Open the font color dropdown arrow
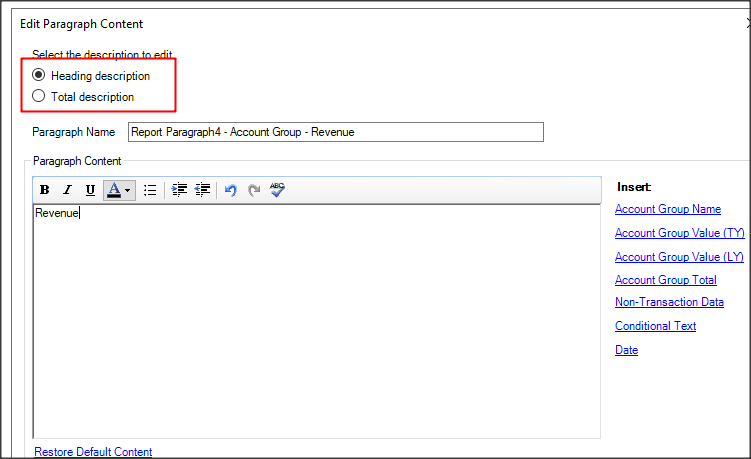Screen dimensions: 751x459 (x=128, y=190)
